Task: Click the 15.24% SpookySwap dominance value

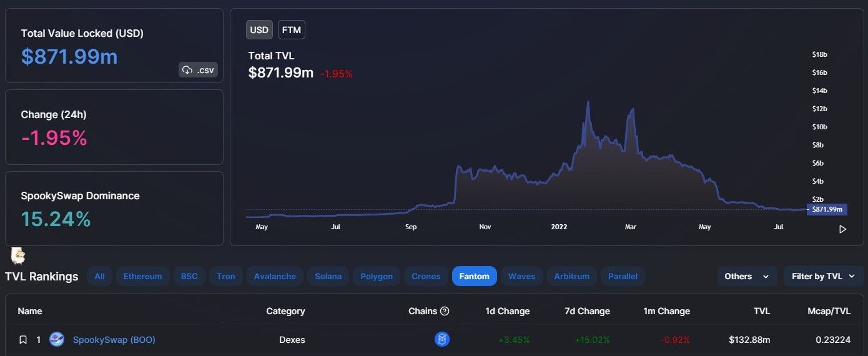Action: tap(56, 219)
